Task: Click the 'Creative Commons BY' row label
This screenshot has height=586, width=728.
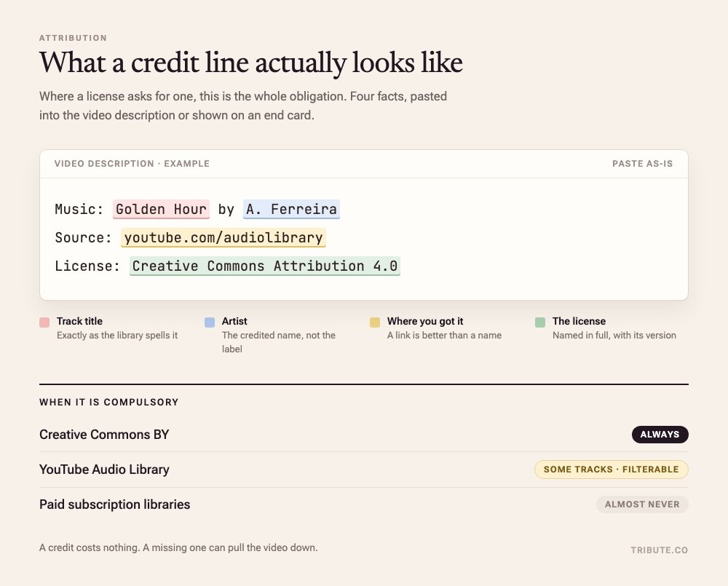Action: (104, 435)
